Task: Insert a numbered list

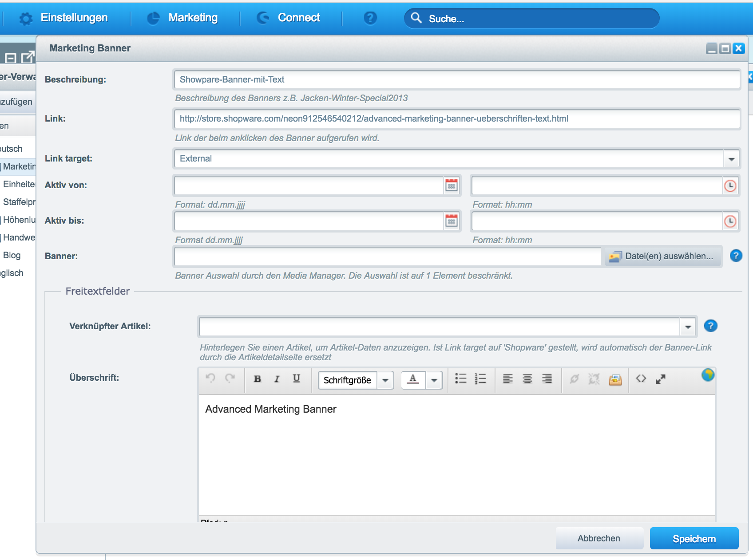Action: point(480,379)
